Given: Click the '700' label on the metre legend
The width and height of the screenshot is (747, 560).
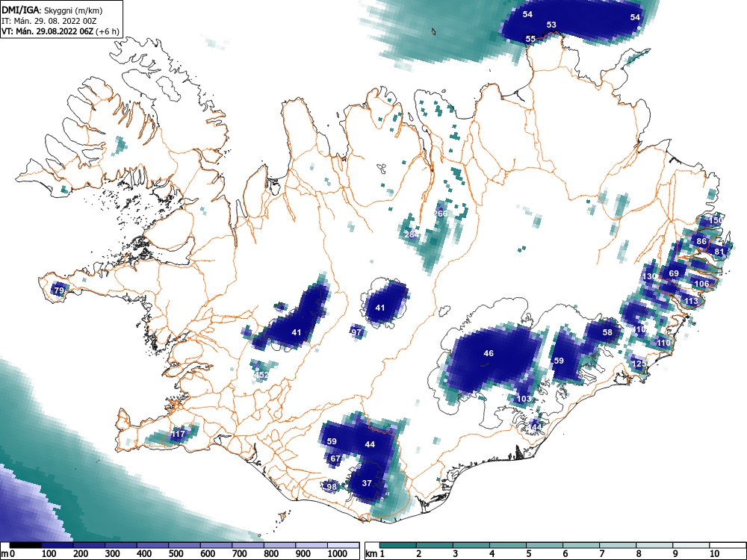Looking at the screenshot, I should click(240, 554).
